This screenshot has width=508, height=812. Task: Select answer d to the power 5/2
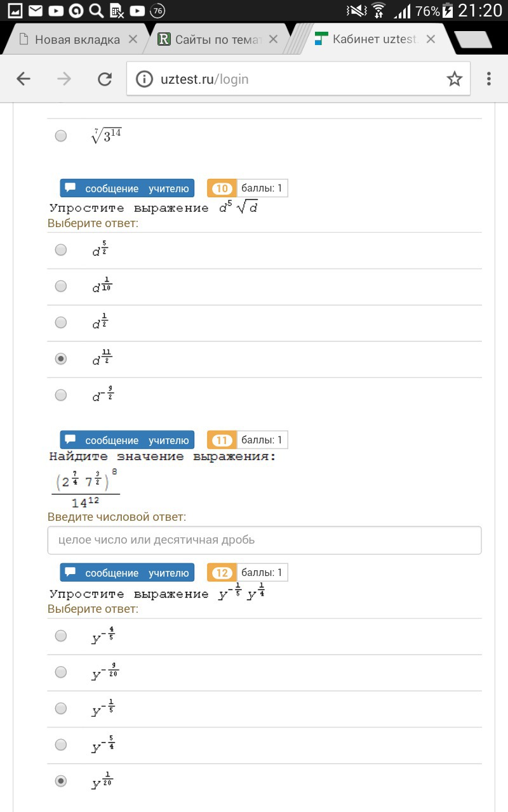61,250
